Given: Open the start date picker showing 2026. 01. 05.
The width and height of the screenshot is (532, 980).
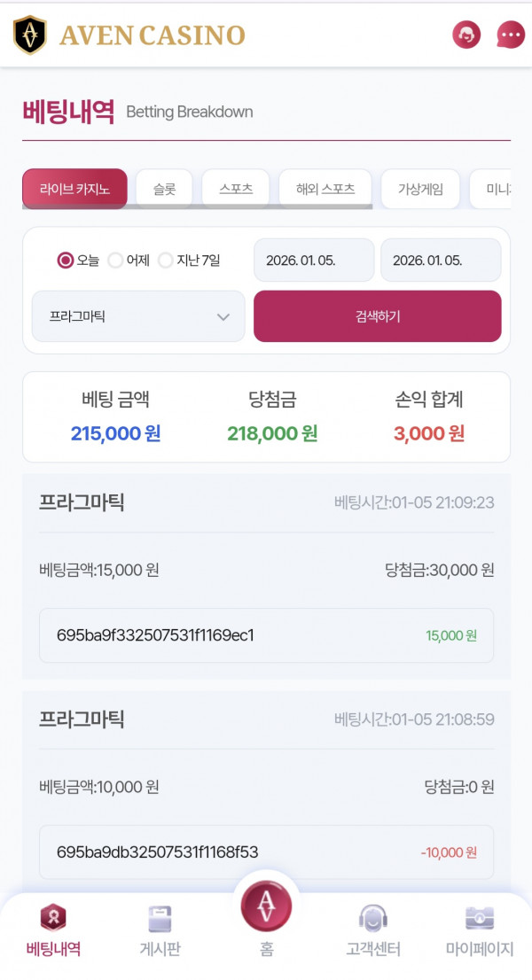Looking at the screenshot, I should coord(313,260).
